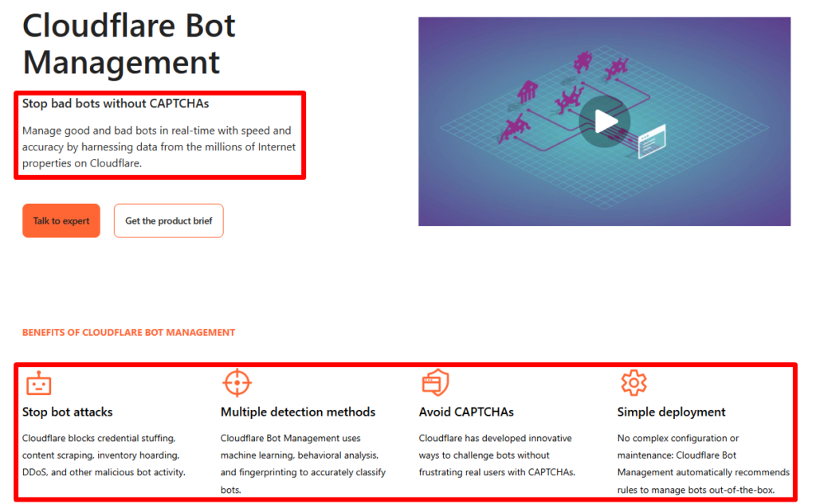Viewport: 816px width, 504px height.
Task: Click the video thumbnail browser window graphic
Action: pos(652,142)
